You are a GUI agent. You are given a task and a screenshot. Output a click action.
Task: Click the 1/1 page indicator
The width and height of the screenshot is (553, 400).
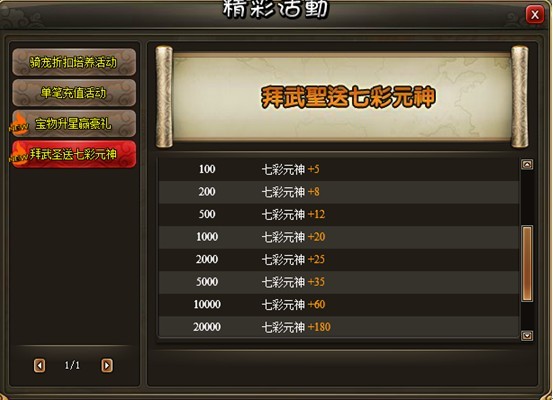pyautogui.click(x=72, y=365)
